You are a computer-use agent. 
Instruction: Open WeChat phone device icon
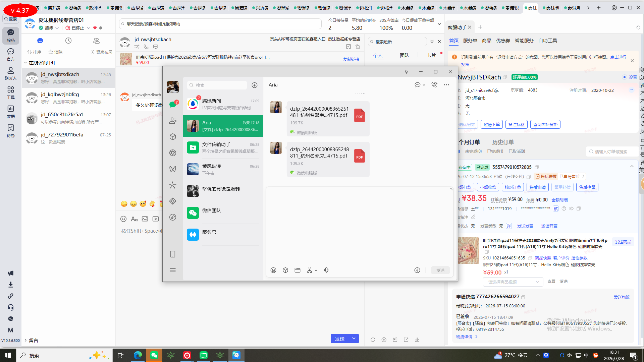click(173, 254)
